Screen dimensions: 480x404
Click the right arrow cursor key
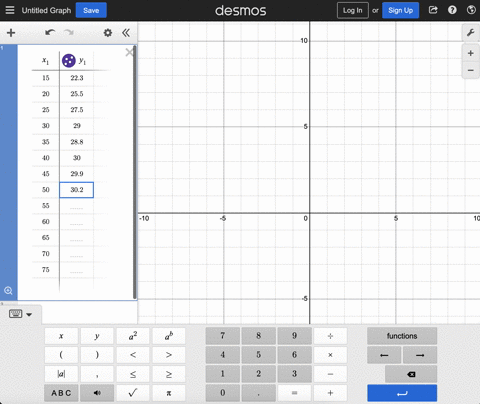(x=420, y=355)
